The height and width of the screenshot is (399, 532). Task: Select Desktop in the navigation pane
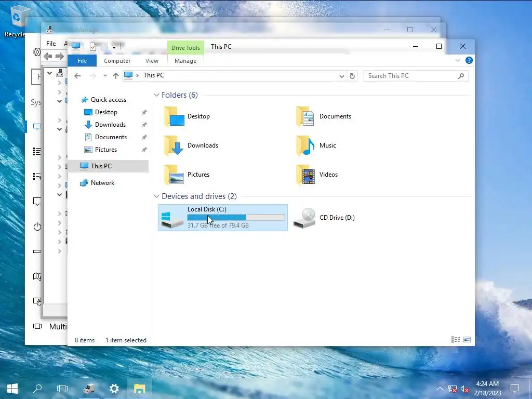[106, 112]
